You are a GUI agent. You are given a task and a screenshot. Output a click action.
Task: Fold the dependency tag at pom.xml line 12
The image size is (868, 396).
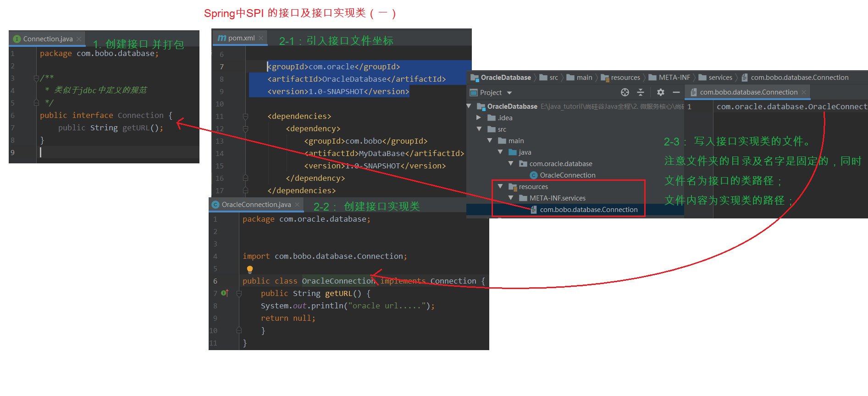[x=245, y=129]
